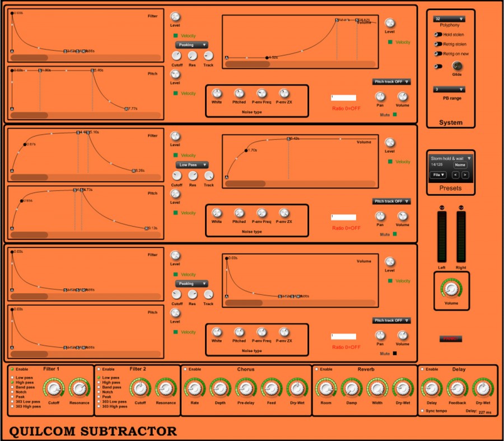Select Band pass in Filter 1

coord(12,387)
